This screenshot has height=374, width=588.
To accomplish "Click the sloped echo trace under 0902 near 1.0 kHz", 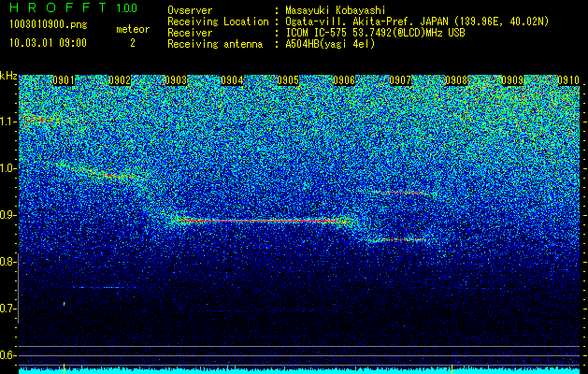I will 101,171.
